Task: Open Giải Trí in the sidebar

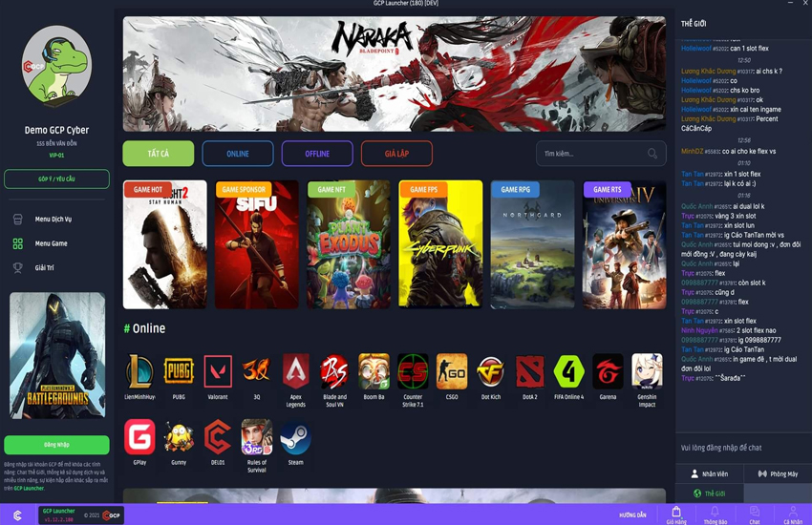Action: [34, 268]
